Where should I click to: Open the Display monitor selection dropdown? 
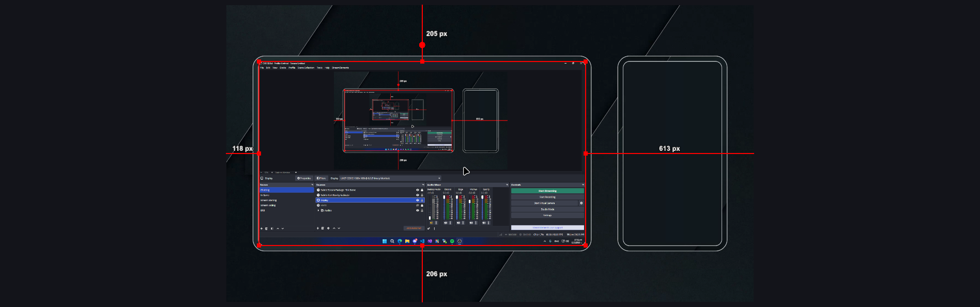[x=390, y=178]
